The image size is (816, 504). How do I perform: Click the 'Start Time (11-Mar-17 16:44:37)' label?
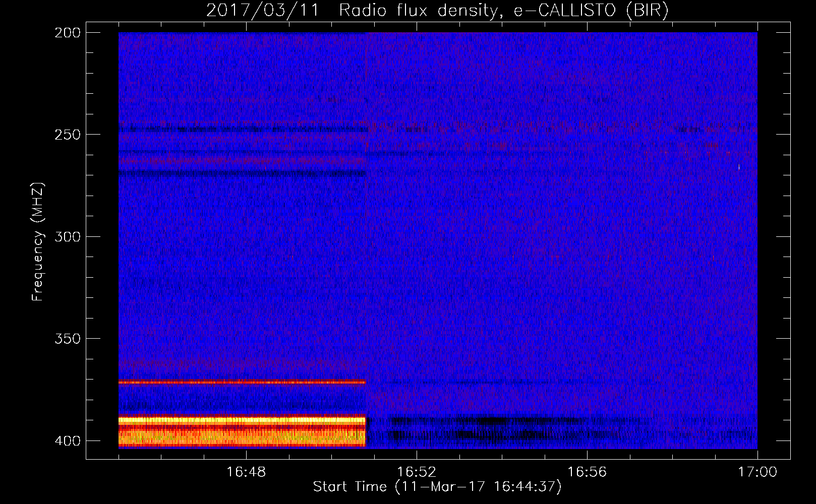pyautogui.click(x=437, y=487)
